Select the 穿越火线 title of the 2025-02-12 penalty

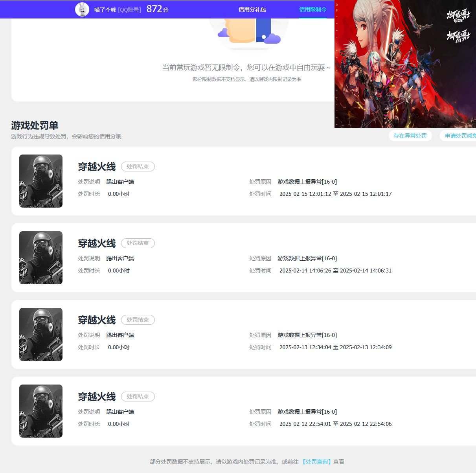pos(97,397)
